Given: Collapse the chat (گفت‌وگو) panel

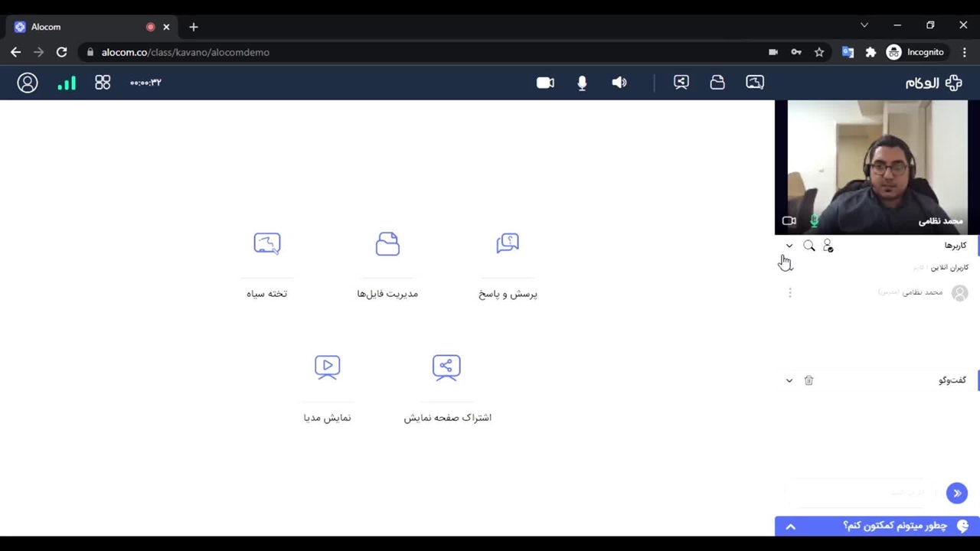Looking at the screenshot, I should [x=789, y=380].
